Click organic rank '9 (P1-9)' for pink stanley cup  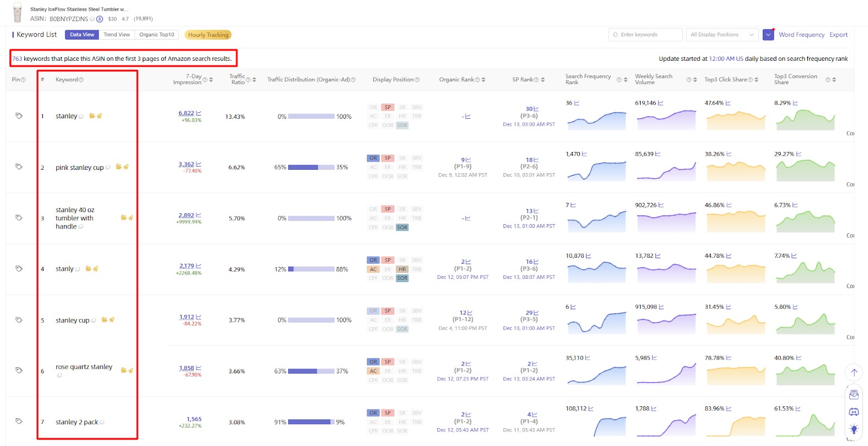coord(463,163)
